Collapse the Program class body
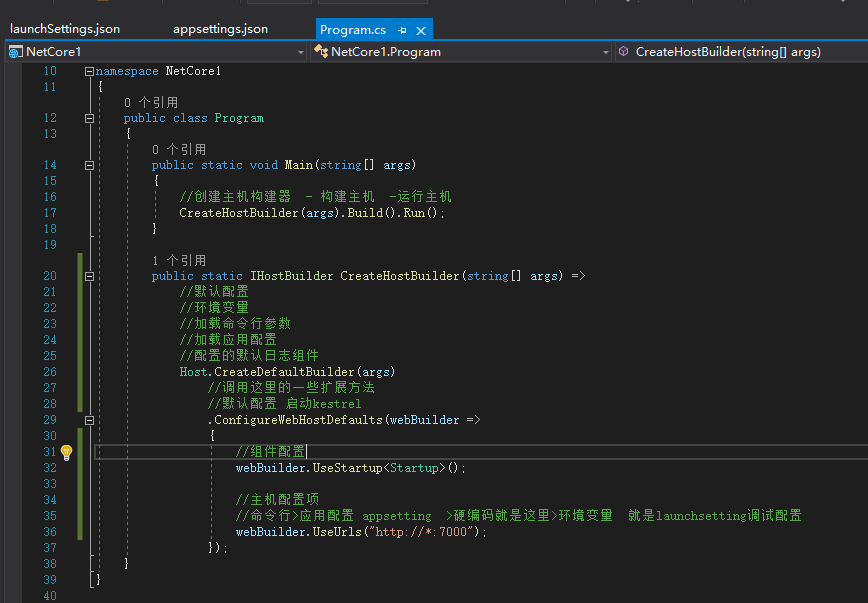The image size is (868, 603). [x=89, y=117]
